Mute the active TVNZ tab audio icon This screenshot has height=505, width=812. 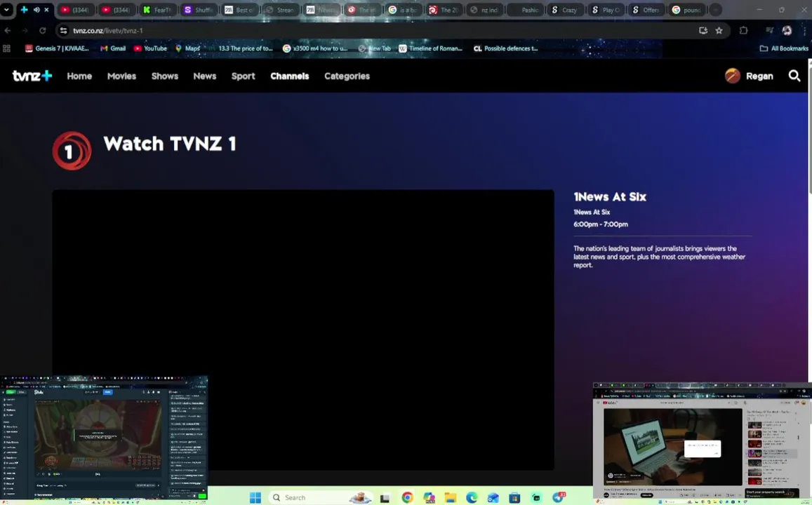36,10
